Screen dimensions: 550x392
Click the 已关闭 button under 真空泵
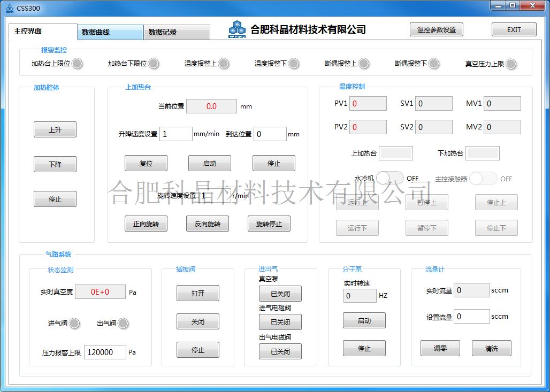280,294
